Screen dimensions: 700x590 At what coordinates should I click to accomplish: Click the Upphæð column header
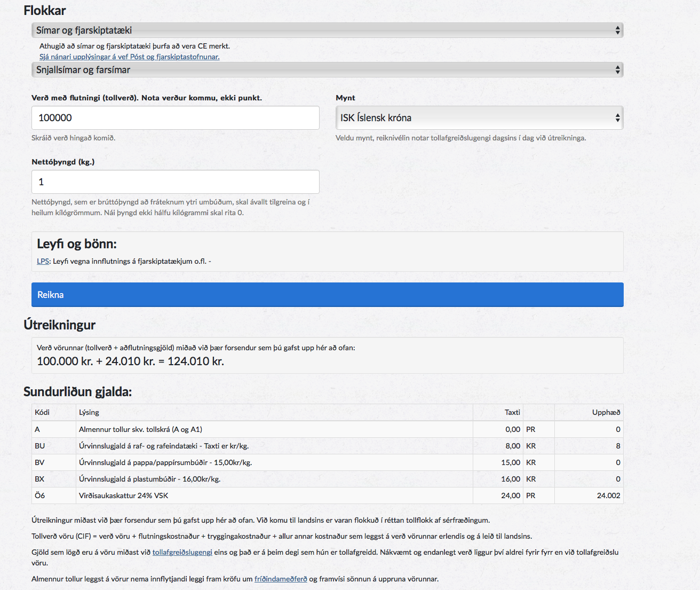point(606,412)
